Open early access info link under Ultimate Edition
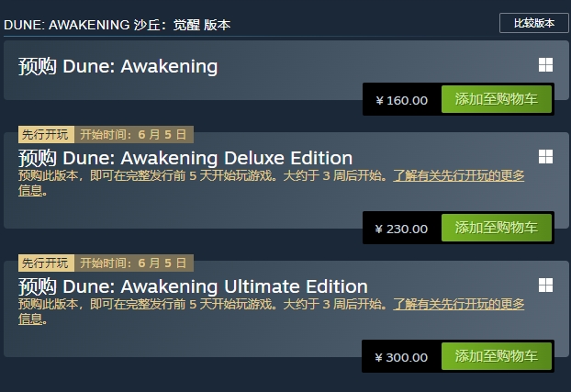The image size is (571, 392). (x=459, y=304)
